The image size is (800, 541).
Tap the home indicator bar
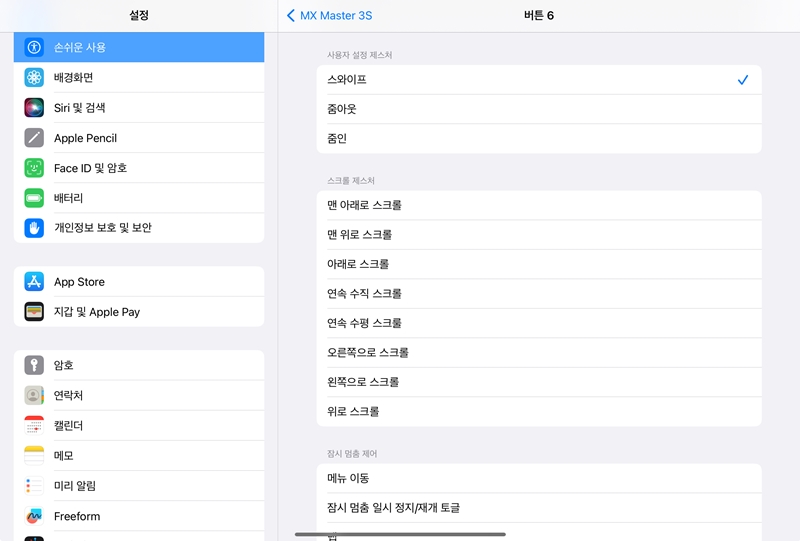tap(400, 534)
